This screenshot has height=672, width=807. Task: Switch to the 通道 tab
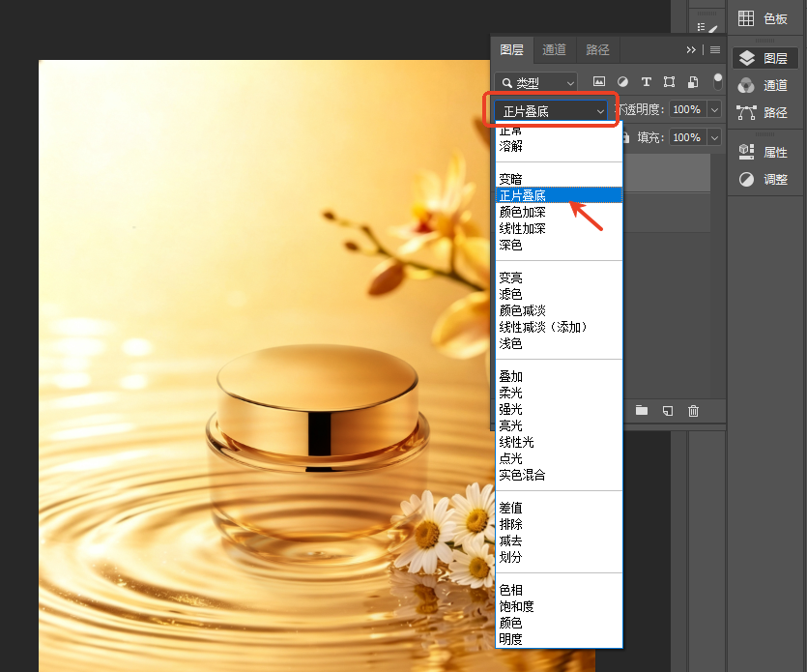click(555, 50)
